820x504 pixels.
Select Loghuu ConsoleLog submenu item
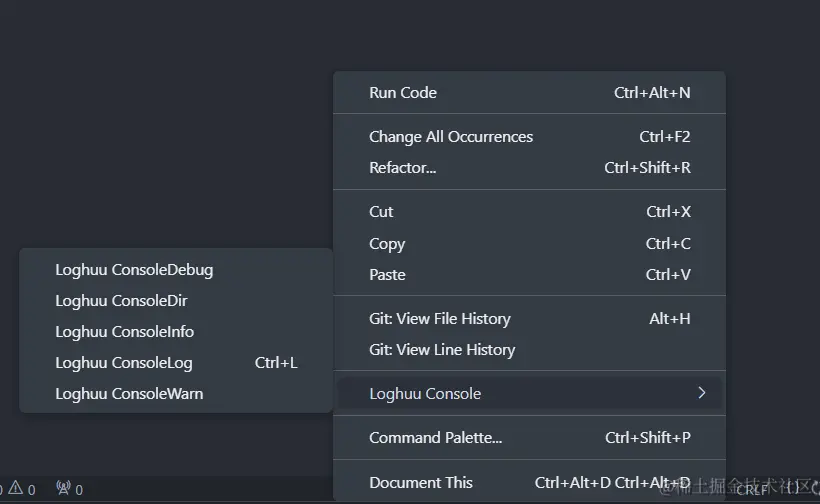pos(176,362)
